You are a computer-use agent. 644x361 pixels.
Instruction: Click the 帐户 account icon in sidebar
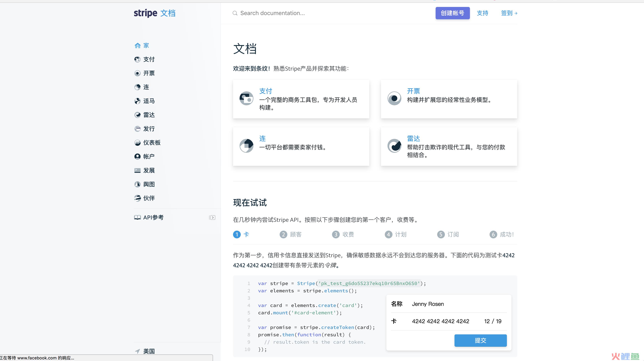coord(138,156)
